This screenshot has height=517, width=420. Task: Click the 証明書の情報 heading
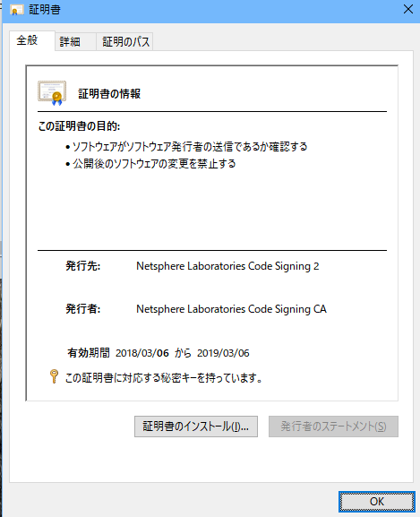tap(109, 94)
